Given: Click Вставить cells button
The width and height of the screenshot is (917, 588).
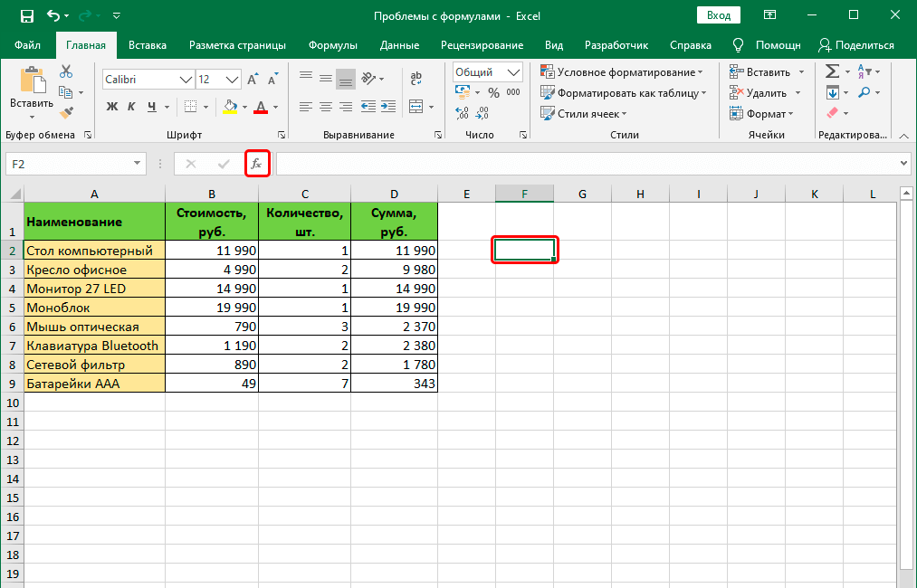Looking at the screenshot, I should pos(759,71).
